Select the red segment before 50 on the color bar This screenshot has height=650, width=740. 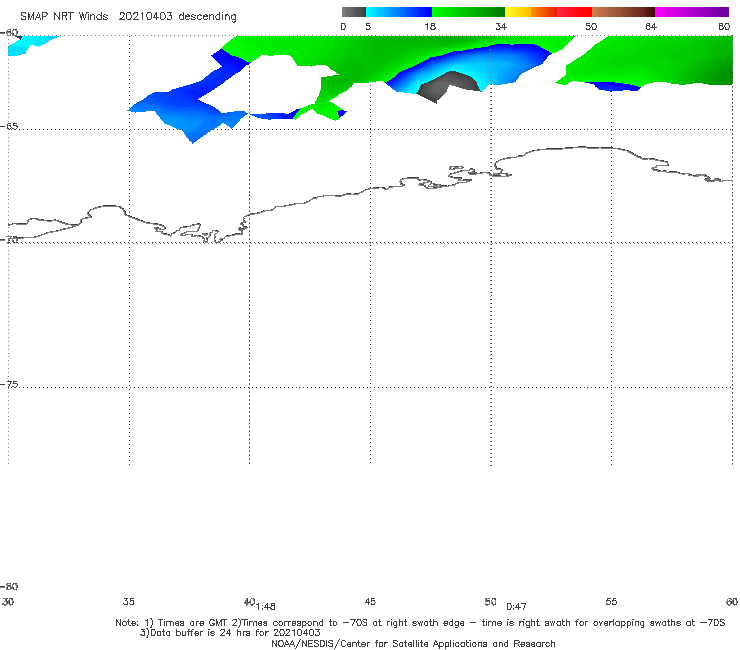coord(574,12)
